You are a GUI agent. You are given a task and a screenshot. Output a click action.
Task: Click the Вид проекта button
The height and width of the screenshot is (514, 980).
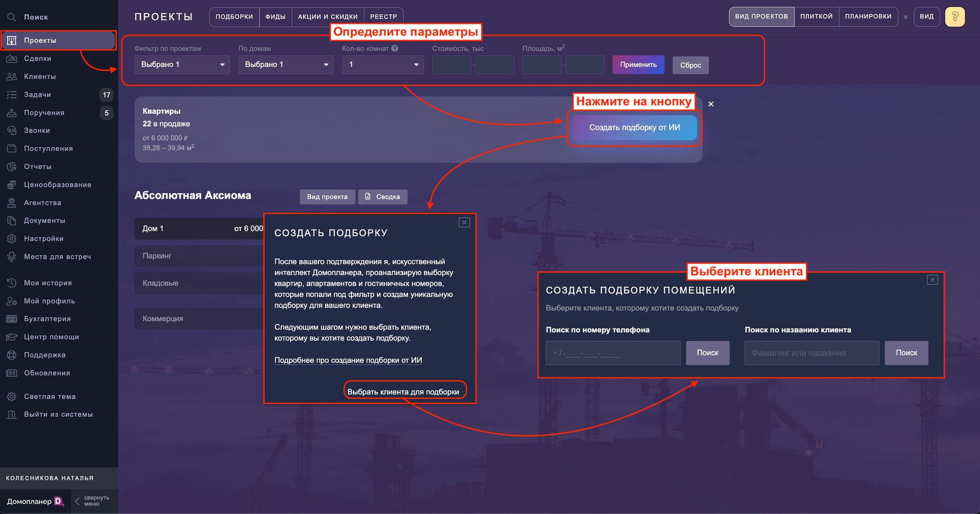click(327, 197)
